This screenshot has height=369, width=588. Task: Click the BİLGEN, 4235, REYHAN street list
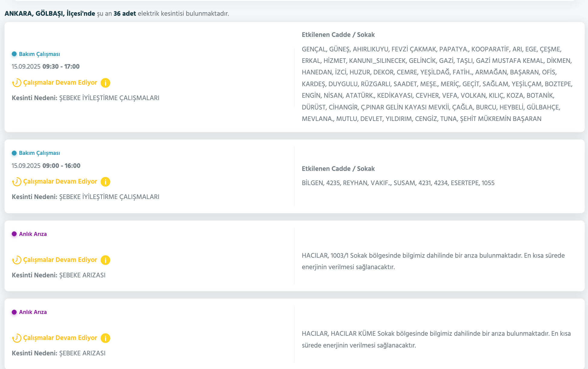pyautogui.click(x=398, y=183)
